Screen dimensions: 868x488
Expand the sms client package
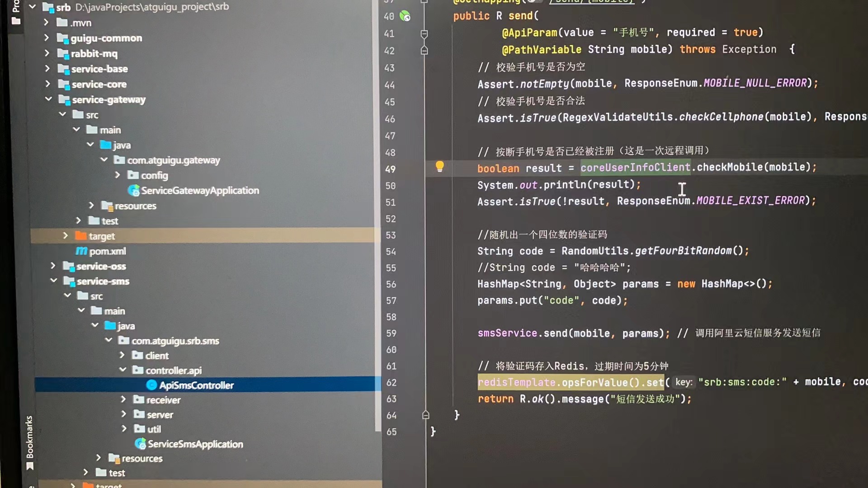point(122,355)
